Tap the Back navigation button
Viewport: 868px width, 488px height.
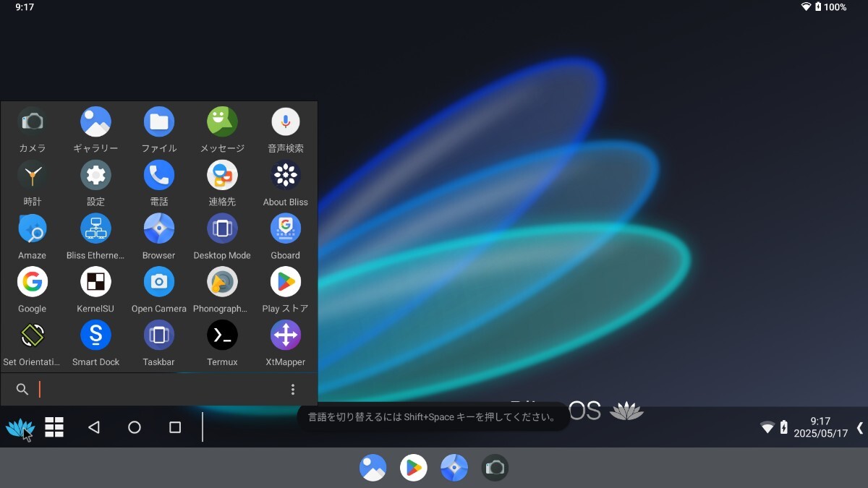tap(93, 427)
